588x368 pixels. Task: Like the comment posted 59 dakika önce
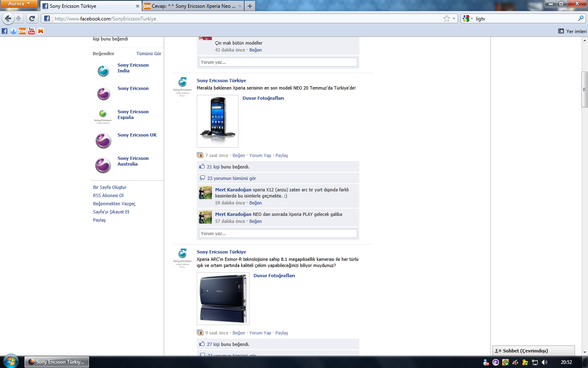pos(256,203)
